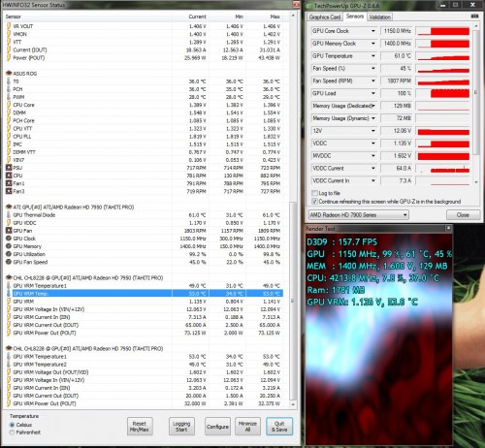Click the GPU Core Clock history graph
Screen dimensions: 485x448
coord(443,31)
